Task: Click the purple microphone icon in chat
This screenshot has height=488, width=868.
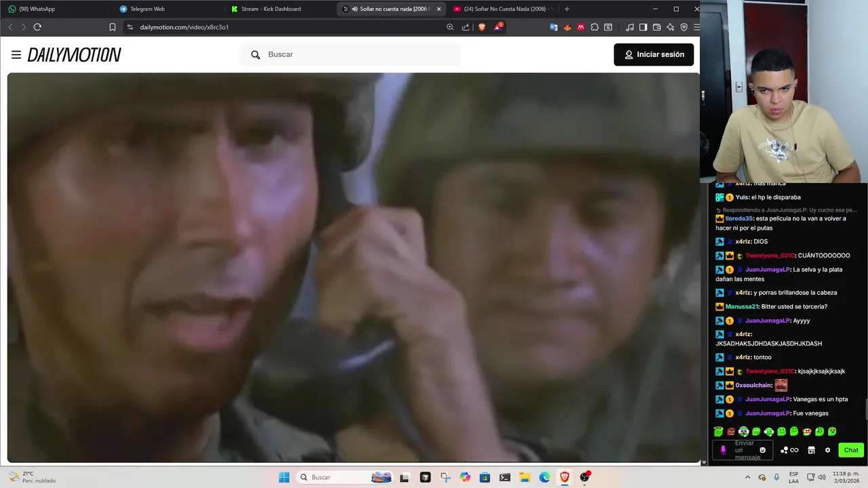Action: click(x=723, y=450)
